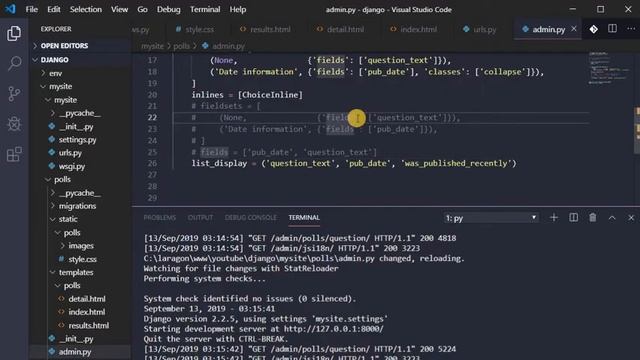This screenshot has width=640, height=360.
Task: Switch to the style.css editor tab
Action: click(x=195, y=29)
